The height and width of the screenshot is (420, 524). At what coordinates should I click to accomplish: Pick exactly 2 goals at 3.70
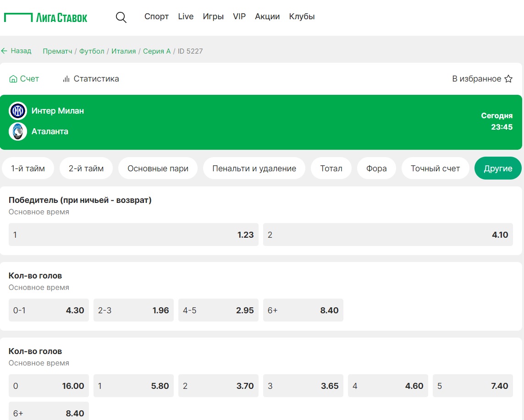(x=219, y=386)
